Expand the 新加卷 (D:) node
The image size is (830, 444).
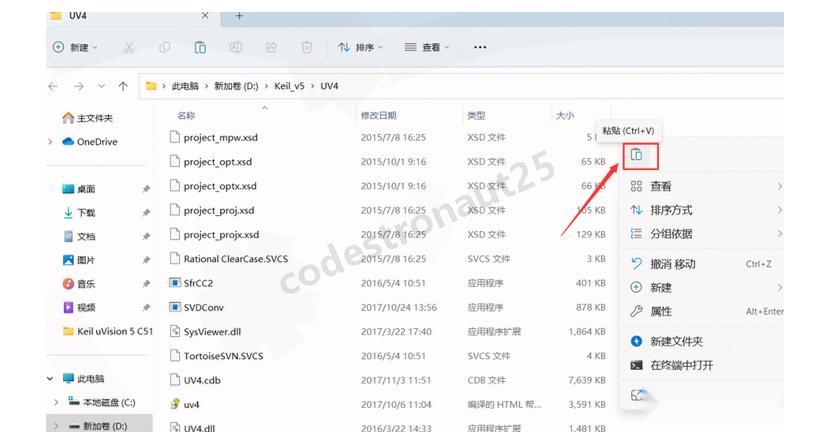point(56,426)
